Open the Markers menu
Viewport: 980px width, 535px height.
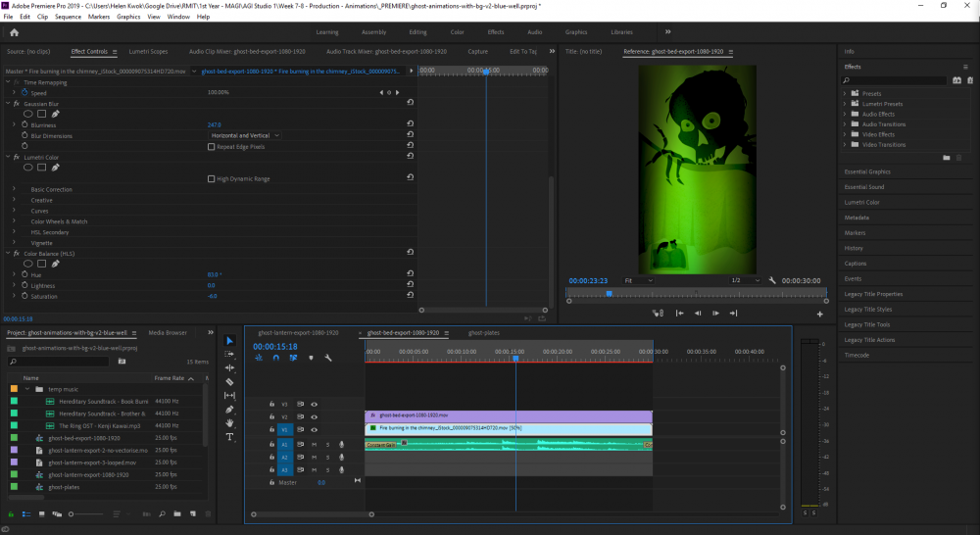click(x=99, y=17)
